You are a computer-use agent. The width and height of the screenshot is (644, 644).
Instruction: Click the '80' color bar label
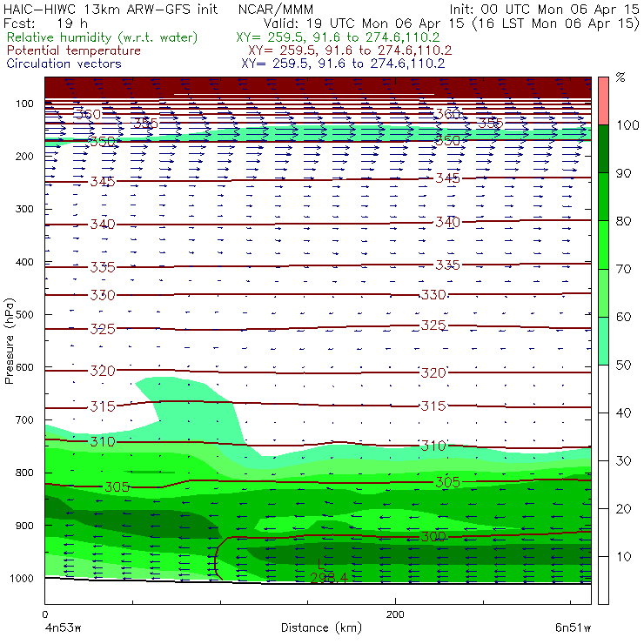(x=624, y=221)
